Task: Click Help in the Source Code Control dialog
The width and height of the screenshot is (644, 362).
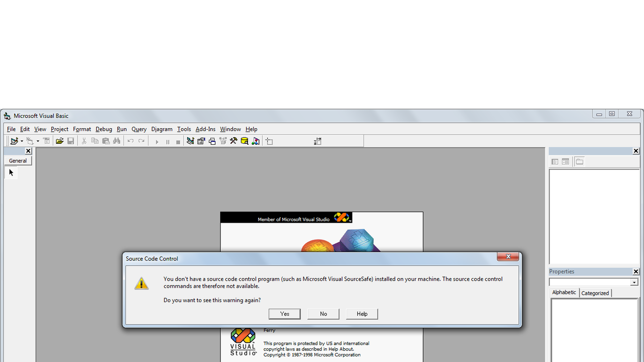Action: 362,314
